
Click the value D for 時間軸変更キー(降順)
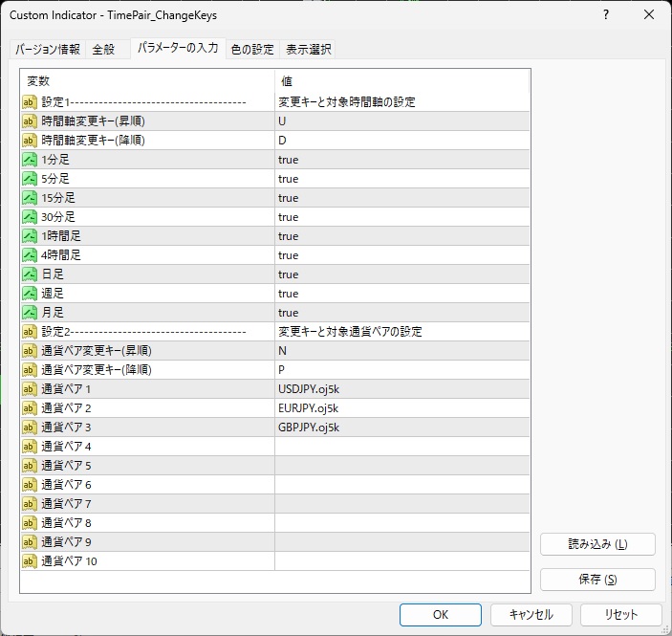(x=282, y=141)
